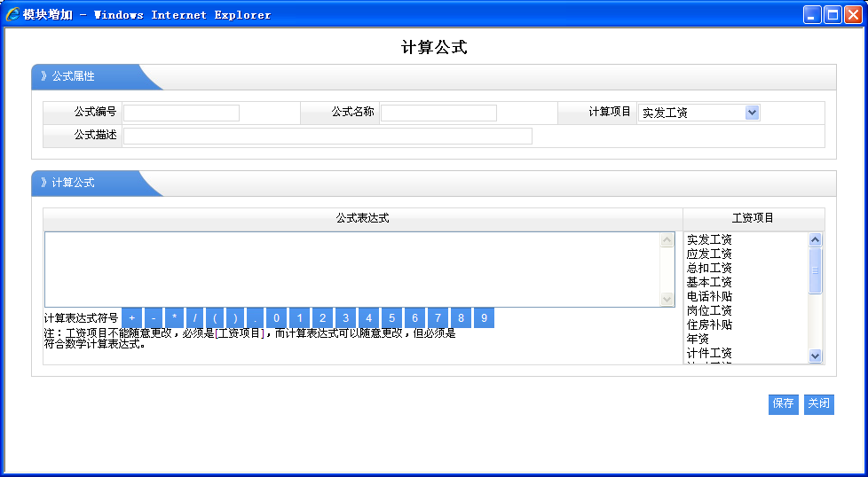Click into the 公式描述 text field
868x477 pixels.
coord(327,136)
